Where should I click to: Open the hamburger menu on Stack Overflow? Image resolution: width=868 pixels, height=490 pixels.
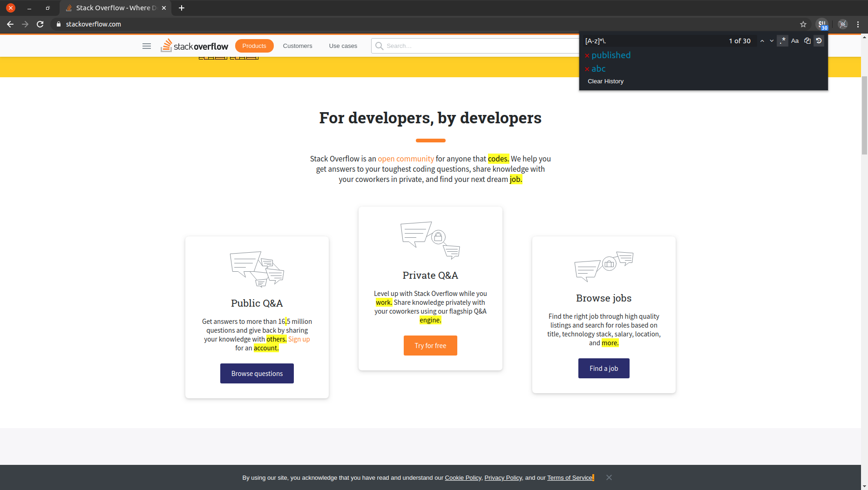click(147, 46)
